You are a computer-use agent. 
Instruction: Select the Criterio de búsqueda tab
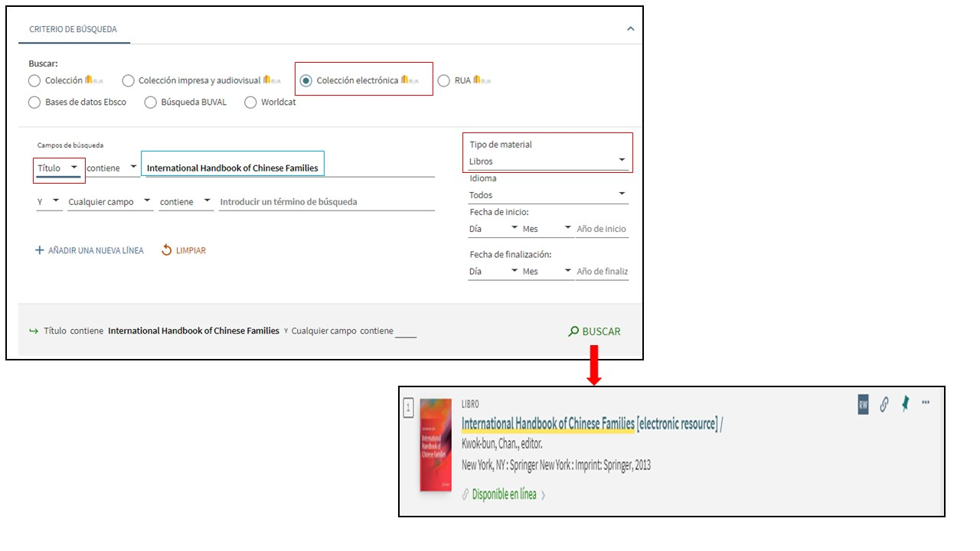coord(73,29)
